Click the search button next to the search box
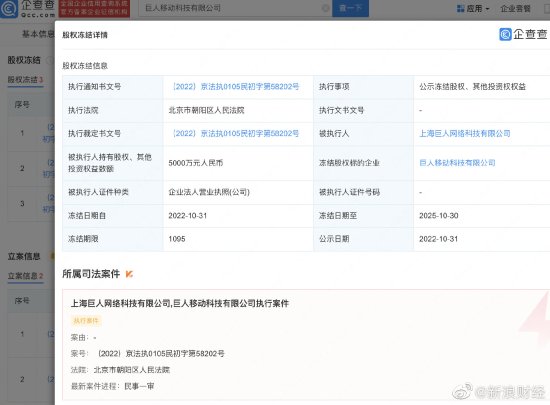 pyautogui.click(x=350, y=8)
